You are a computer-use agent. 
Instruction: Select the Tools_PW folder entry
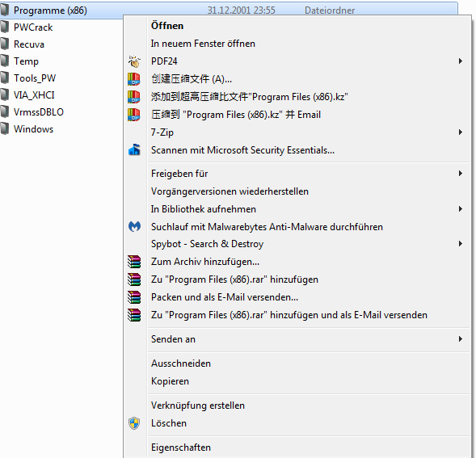(35, 78)
